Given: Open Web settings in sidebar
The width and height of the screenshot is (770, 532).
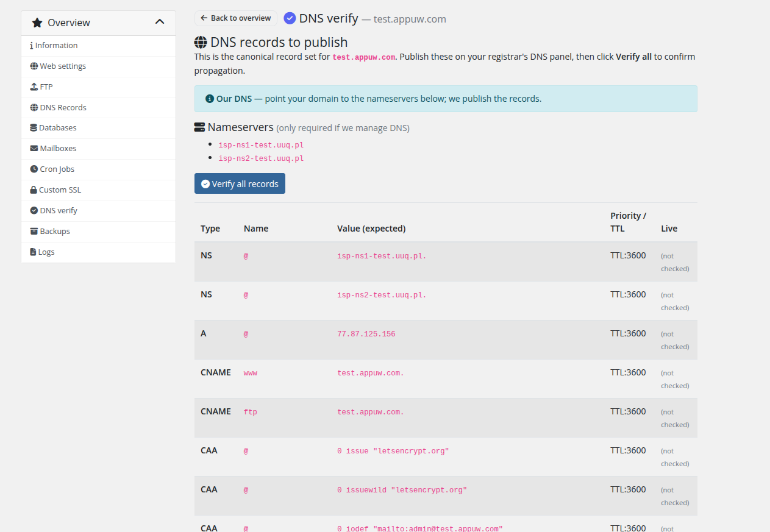Looking at the screenshot, I should [x=98, y=66].
